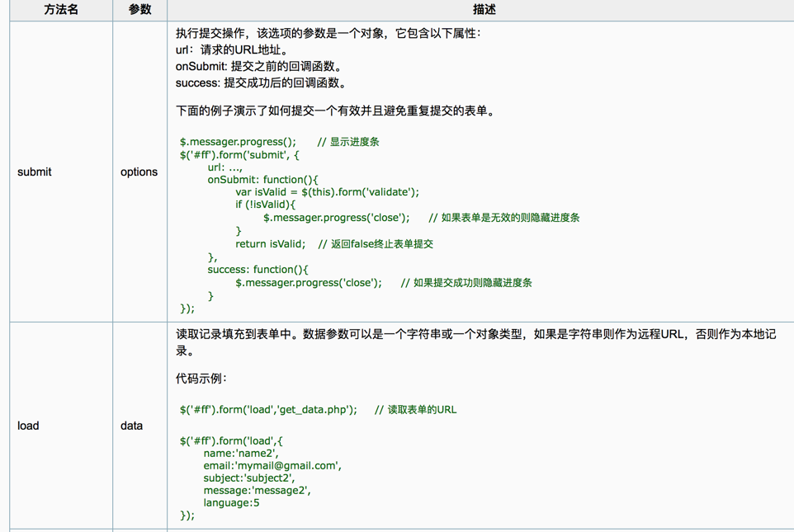Click the code line 'success: function(){'
Screen dimensions: 794x532
pos(258,270)
